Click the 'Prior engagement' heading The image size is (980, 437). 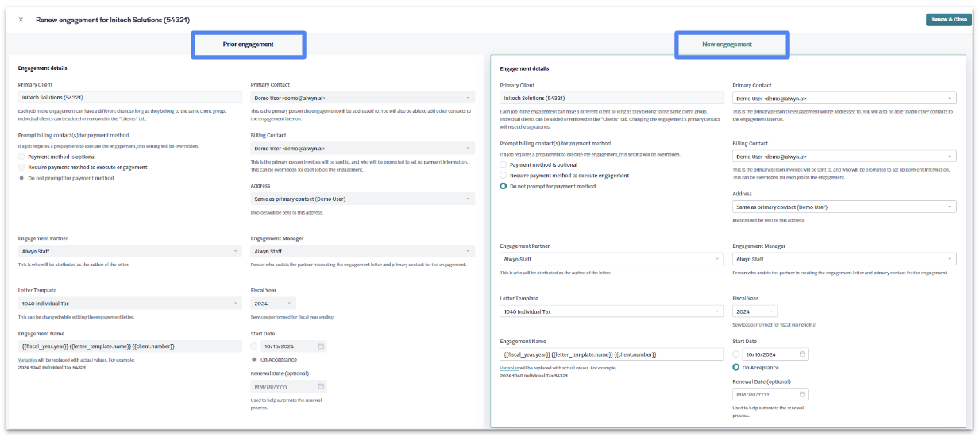click(248, 44)
